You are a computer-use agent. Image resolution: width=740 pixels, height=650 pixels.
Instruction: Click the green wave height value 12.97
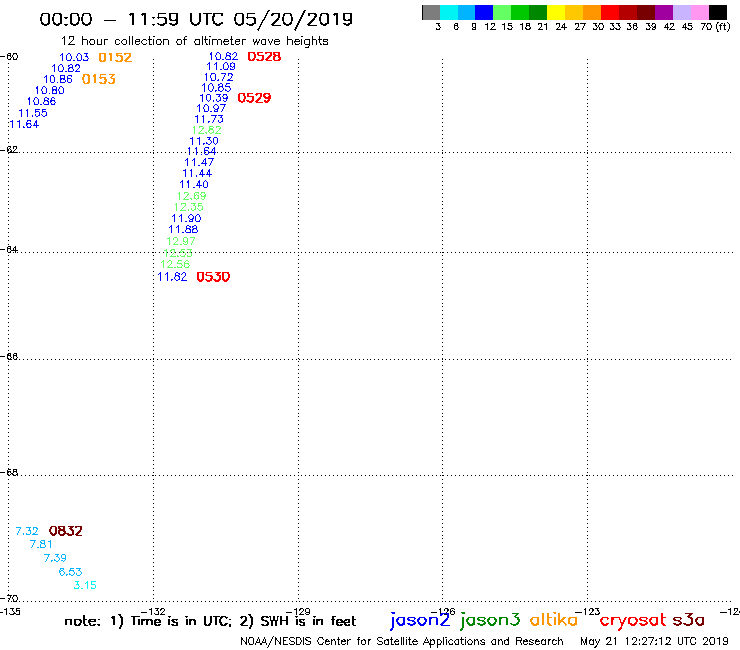[181, 241]
